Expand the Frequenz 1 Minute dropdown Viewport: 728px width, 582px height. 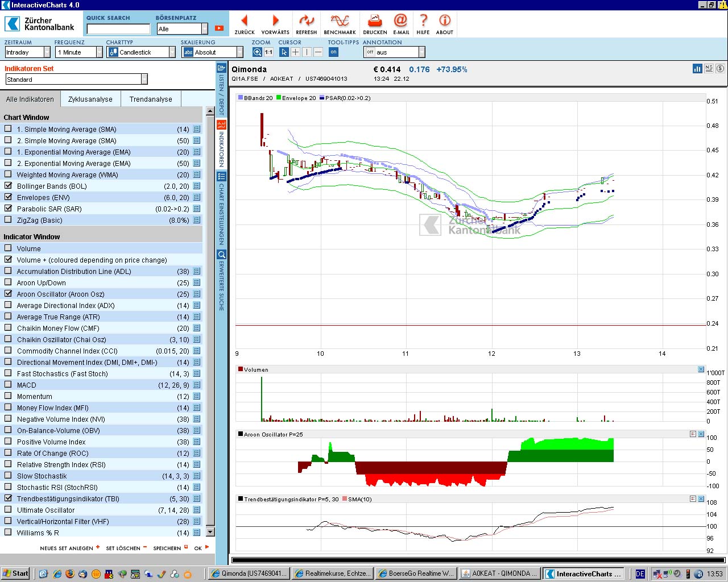coord(99,52)
